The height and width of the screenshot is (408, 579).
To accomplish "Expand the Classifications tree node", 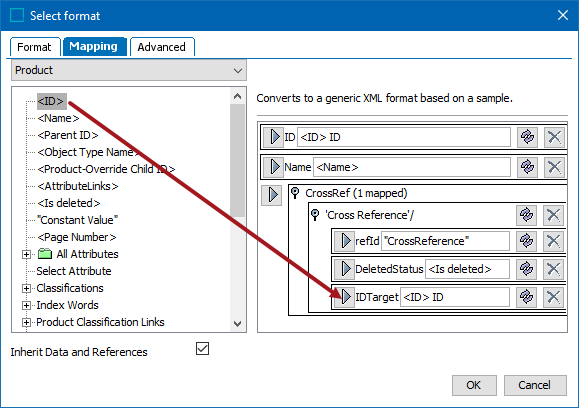I will click(26, 288).
